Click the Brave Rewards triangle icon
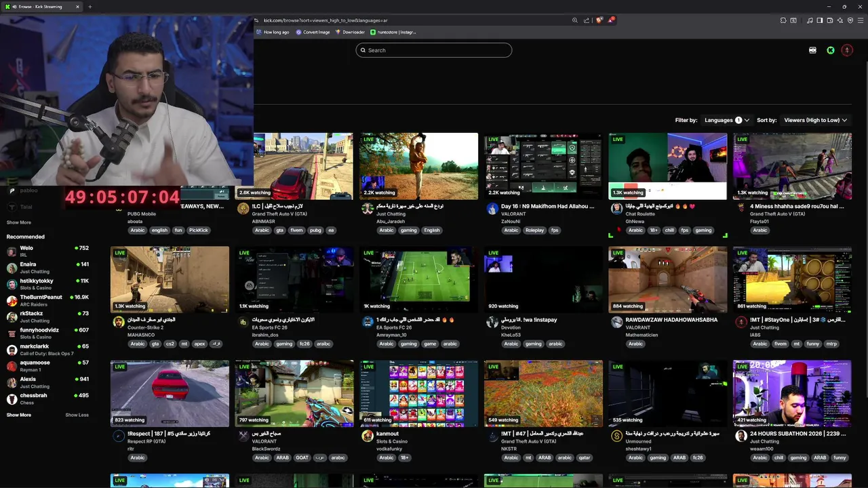 (x=611, y=20)
